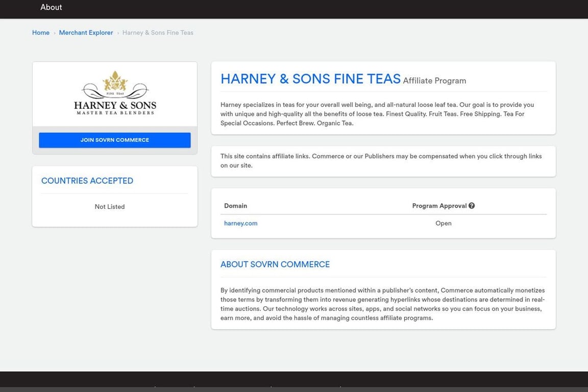Open Merchant Explorer breadcrumb link
The height and width of the screenshot is (392, 588).
(86, 33)
